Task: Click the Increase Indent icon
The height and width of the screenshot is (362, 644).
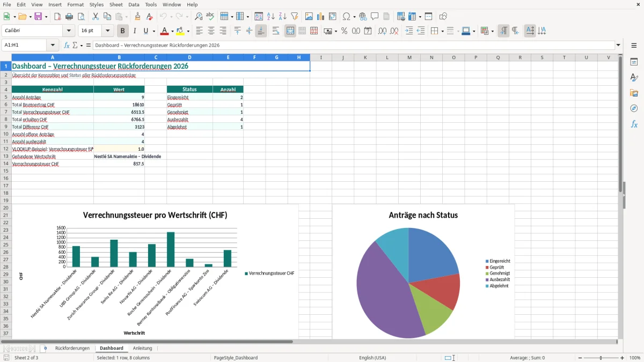Action: pos(409,31)
